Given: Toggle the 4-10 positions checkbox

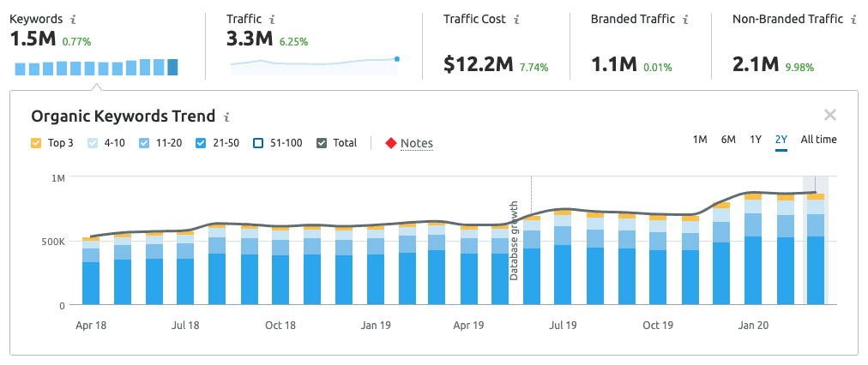Looking at the screenshot, I should 93,143.
